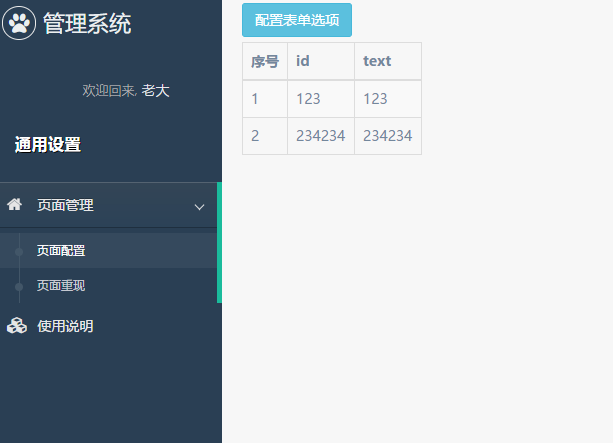
Task: Collapse 页面管理 with its chevron arrow
Action: click(199, 207)
